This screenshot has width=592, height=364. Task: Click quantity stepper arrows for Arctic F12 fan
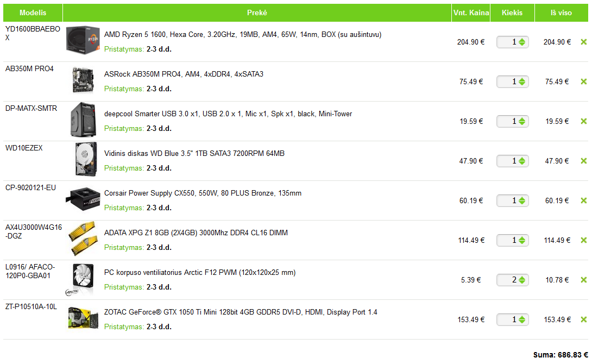(522, 280)
